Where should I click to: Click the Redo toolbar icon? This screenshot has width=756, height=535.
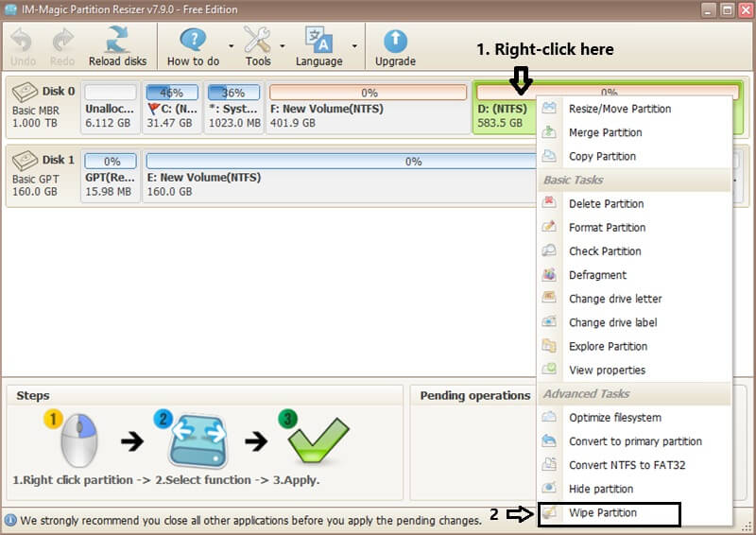tap(62, 41)
